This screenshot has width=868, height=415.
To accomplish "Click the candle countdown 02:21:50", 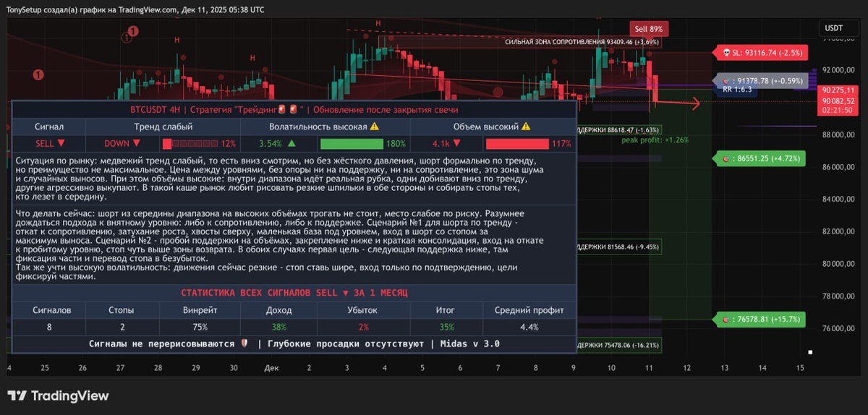I will (838, 111).
